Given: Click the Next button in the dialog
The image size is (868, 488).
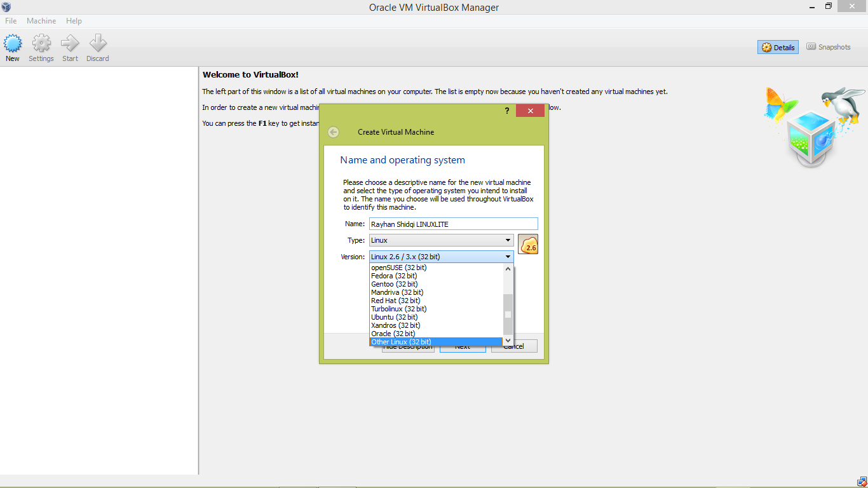Looking at the screenshot, I should click(x=463, y=346).
